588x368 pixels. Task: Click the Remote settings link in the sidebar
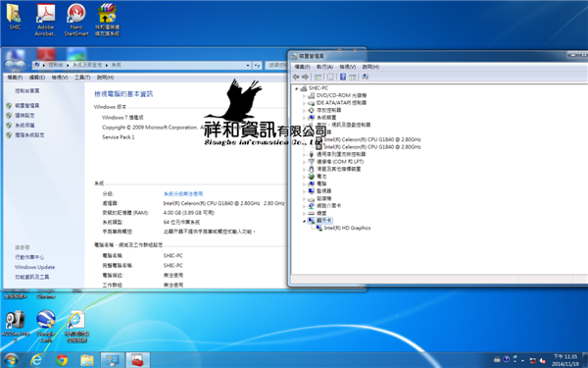[24, 116]
